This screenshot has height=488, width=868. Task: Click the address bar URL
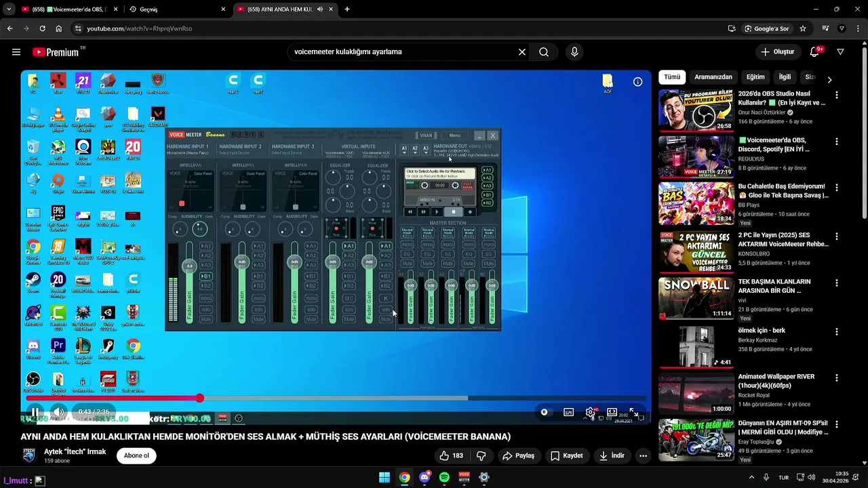(x=140, y=28)
